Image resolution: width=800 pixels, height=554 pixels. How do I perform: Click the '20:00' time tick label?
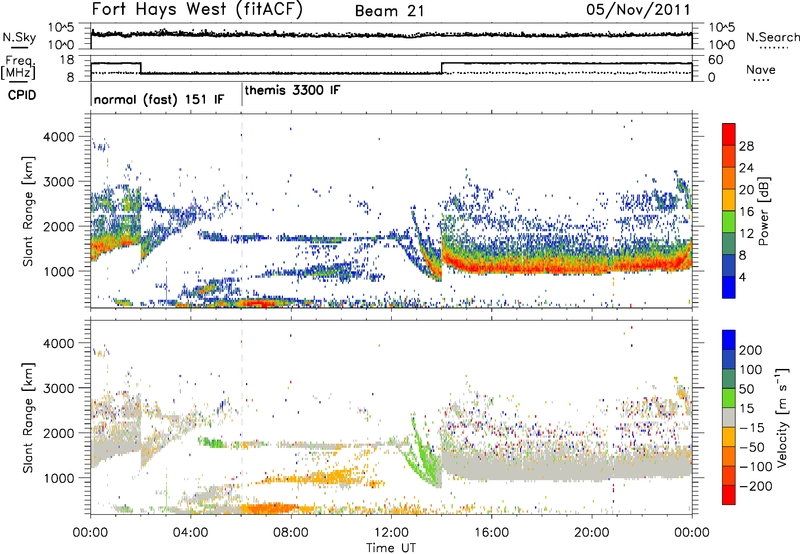[591, 533]
